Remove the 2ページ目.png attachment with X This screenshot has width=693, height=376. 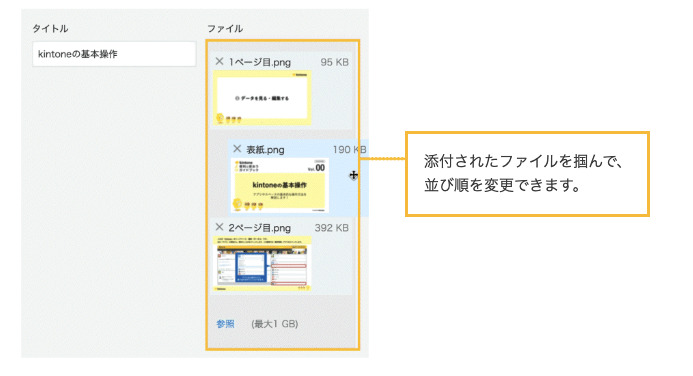pos(219,227)
